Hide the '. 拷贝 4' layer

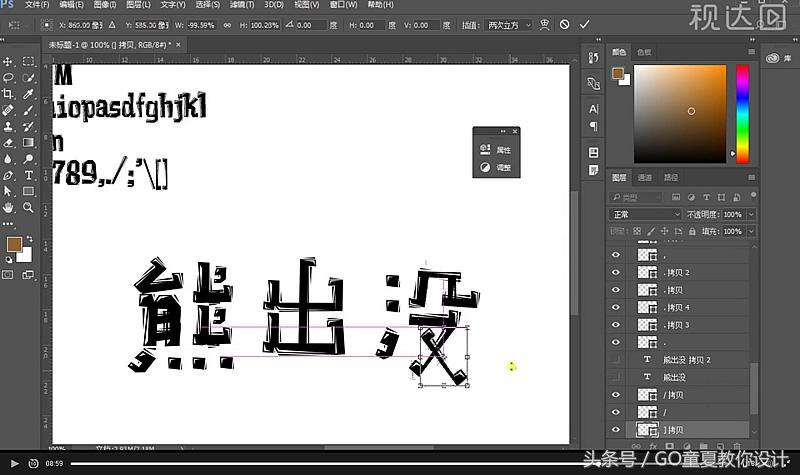pyautogui.click(x=616, y=307)
